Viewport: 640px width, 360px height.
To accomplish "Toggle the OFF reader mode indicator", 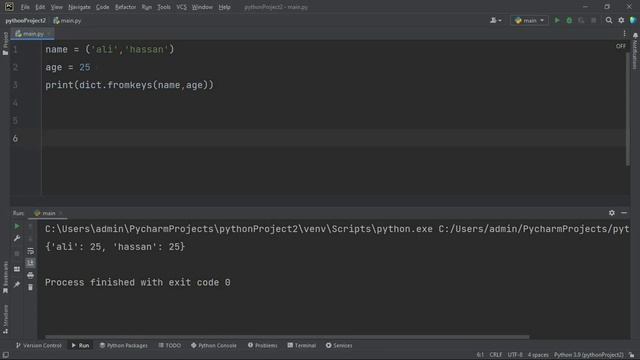I will coord(620,46).
